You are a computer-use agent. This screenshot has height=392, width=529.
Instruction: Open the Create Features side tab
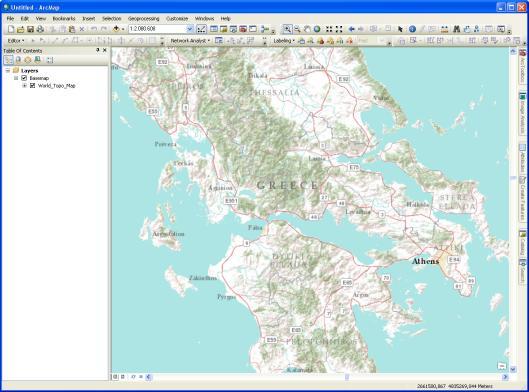(522, 199)
